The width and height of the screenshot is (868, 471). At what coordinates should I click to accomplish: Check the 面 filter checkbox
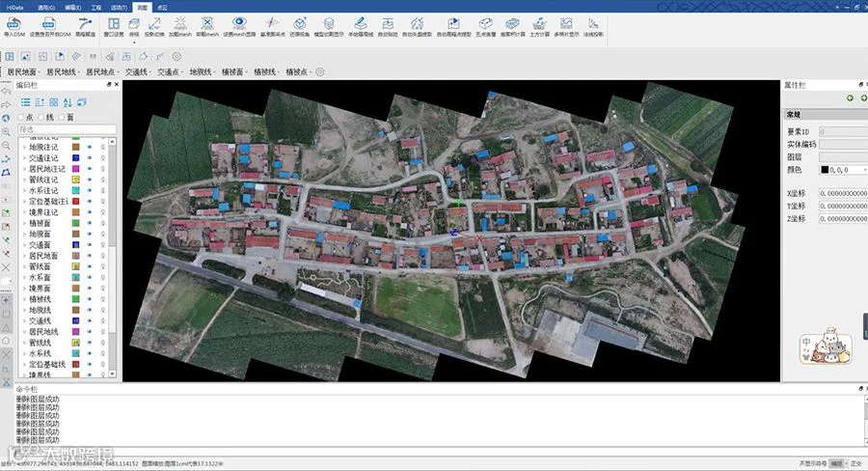pos(60,116)
